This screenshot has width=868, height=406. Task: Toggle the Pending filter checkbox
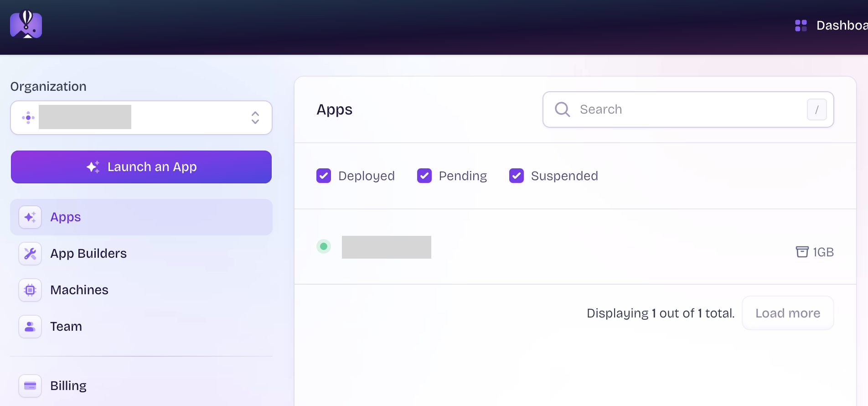tap(424, 176)
